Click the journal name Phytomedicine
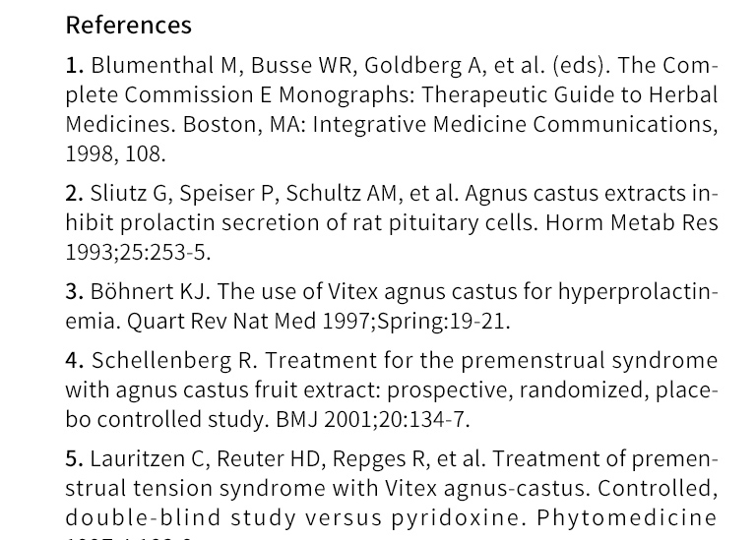Viewport: 756px width, 540px height. click(x=627, y=518)
